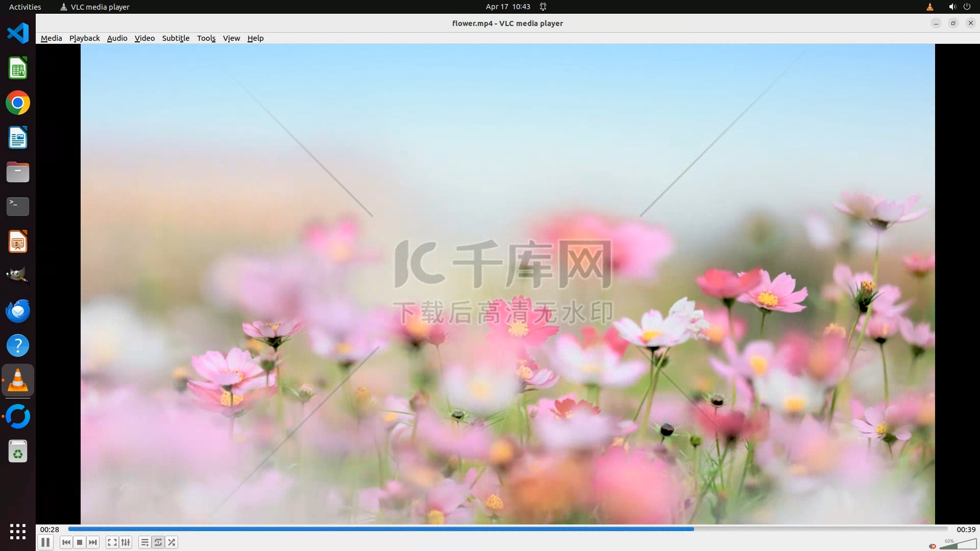Open the Media menu

pyautogui.click(x=51, y=38)
